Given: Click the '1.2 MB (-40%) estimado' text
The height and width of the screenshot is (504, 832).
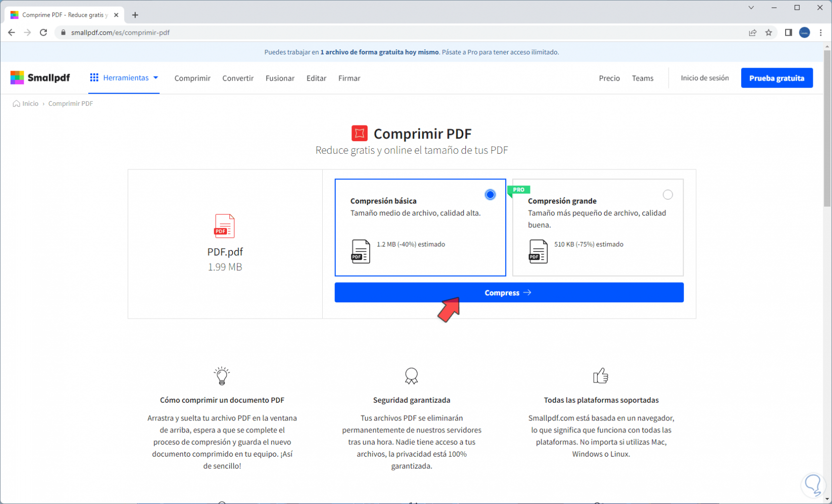Looking at the screenshot, I should (411, 244).
